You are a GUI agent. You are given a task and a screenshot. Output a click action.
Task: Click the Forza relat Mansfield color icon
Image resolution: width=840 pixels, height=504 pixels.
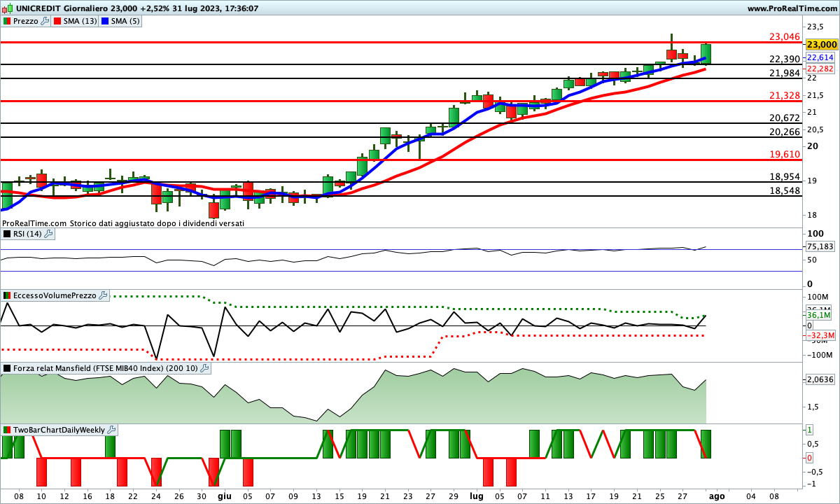point(7,367)
